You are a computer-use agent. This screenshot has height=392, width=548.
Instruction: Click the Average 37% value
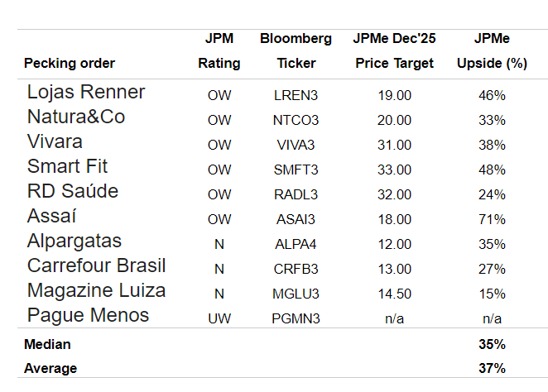pyautogui.click(x=492, y=368)
